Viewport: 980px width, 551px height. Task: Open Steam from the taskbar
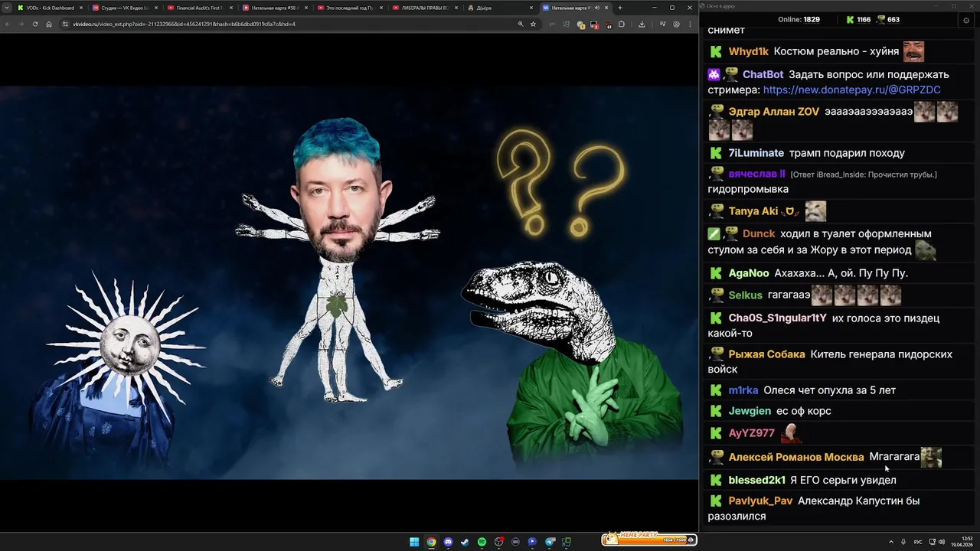pyautogui.click(x=465, y=542)
